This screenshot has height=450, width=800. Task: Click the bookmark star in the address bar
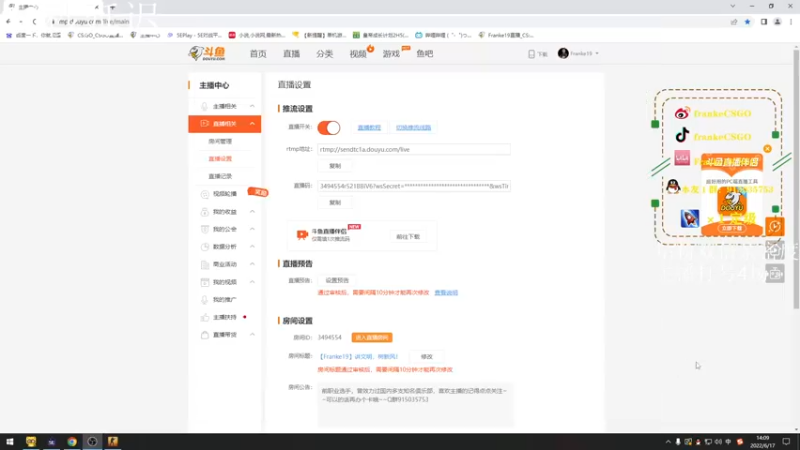pos(747,21)
